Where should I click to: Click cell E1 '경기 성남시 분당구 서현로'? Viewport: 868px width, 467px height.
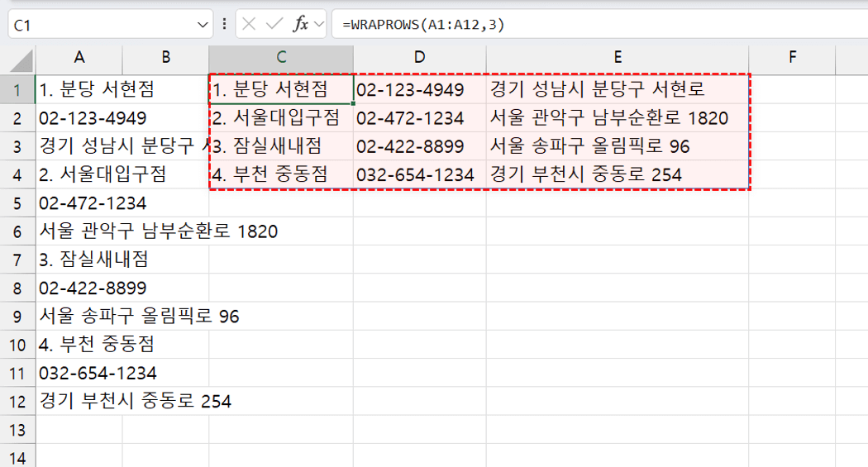pyautogui.click(x=618, y=89)
